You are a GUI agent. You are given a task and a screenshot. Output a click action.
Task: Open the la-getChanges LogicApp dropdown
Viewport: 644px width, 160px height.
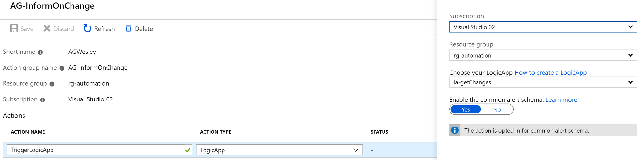(543, 82)
